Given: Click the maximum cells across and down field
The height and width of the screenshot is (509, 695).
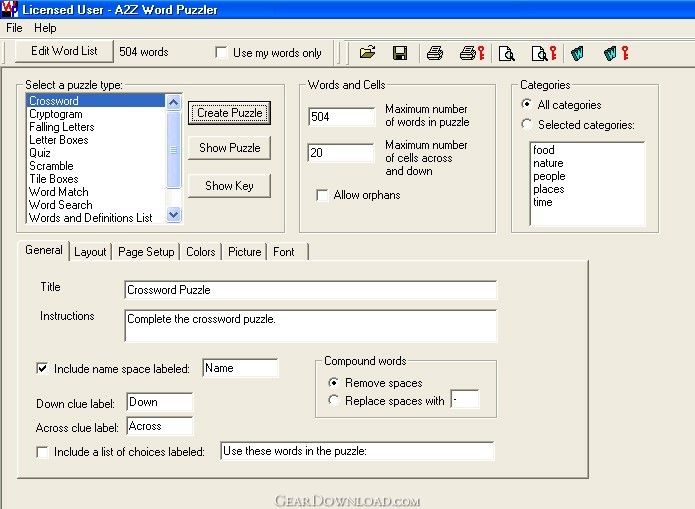Looking at the screenshot, I should pyautogui.click(x=340, y=153).
